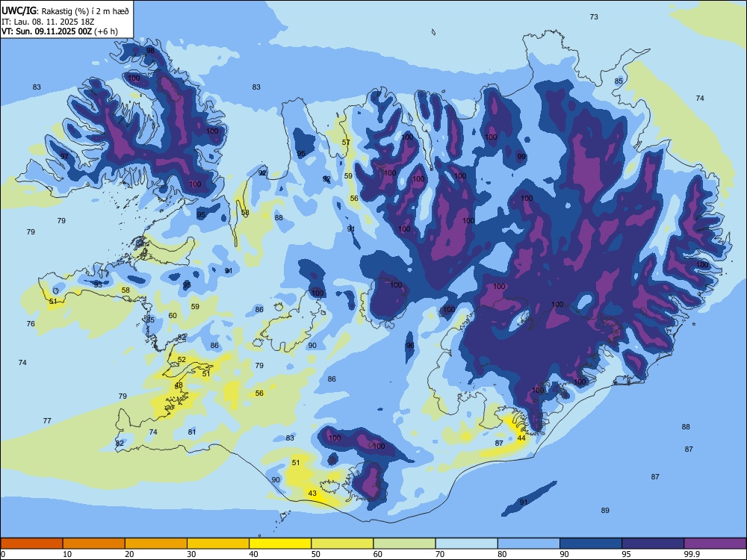Image resolution: width=747 pixels, height=560 pixels.
Task: Select the '70' tick label on the legend scale
Action: pyautogui.click(x=440, y=554)
